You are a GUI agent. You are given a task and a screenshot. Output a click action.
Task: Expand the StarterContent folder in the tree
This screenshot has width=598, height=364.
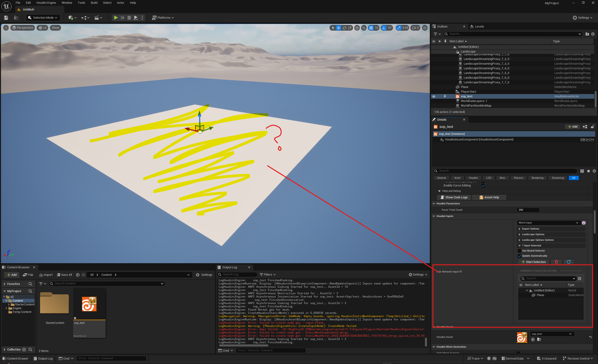(x=9, y=305)
